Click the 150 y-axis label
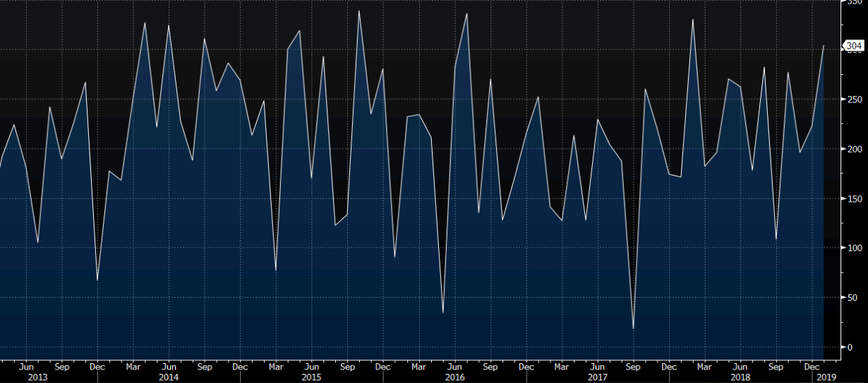 pyautogui.click(x=855, y=198)
